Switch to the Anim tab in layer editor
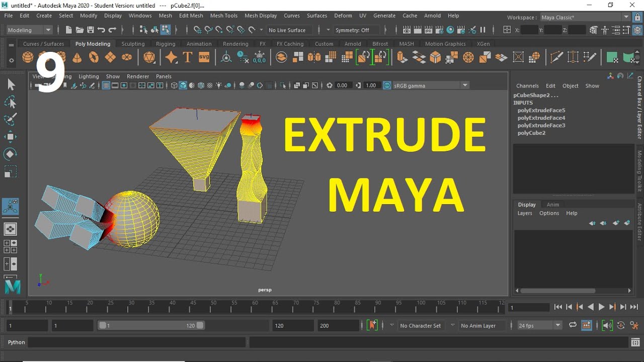The height and width of the screenshot is (362, 644). pos(553,205)
